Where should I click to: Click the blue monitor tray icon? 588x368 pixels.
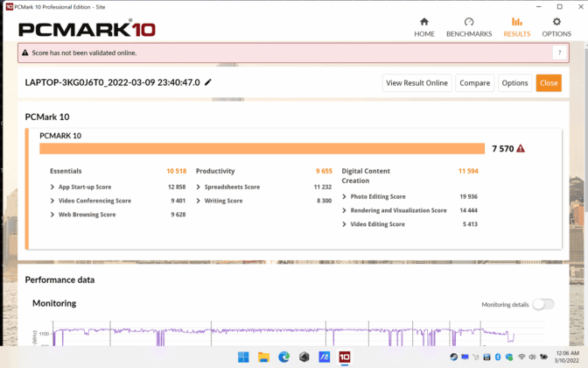(x=465, y=357)
